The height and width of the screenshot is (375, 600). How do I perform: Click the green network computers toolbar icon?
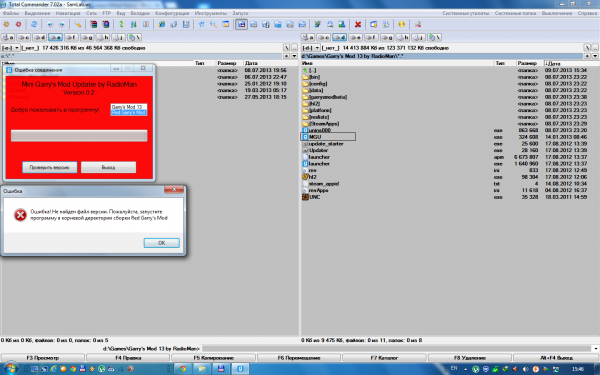(342, 24)
